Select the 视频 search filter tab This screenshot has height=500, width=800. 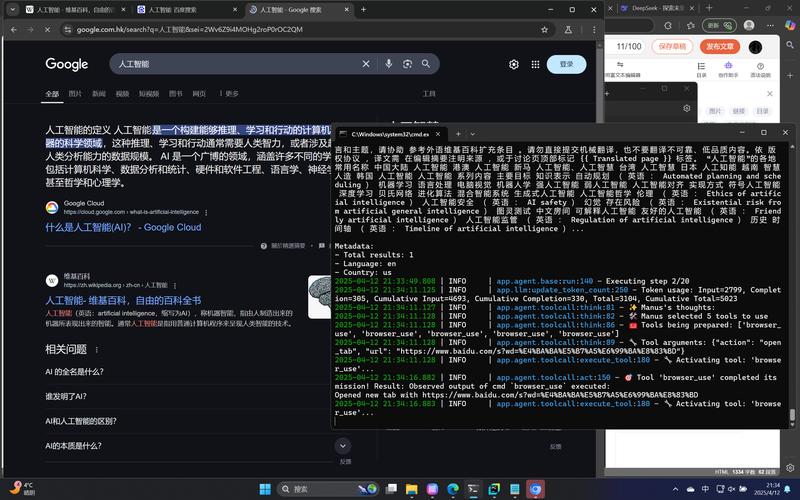pos(122,93)
